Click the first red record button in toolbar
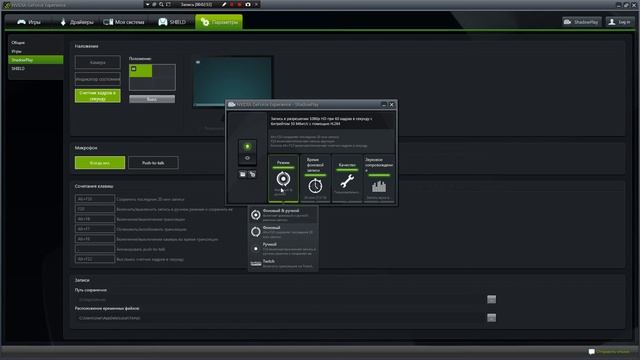The image size is (640, 360). point(232,4)
